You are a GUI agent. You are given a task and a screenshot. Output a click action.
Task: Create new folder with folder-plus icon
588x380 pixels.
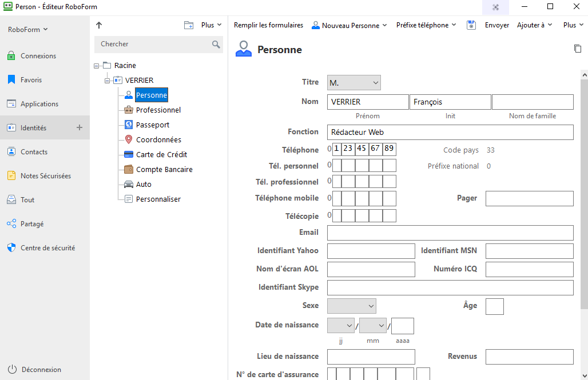click(189, 25)
